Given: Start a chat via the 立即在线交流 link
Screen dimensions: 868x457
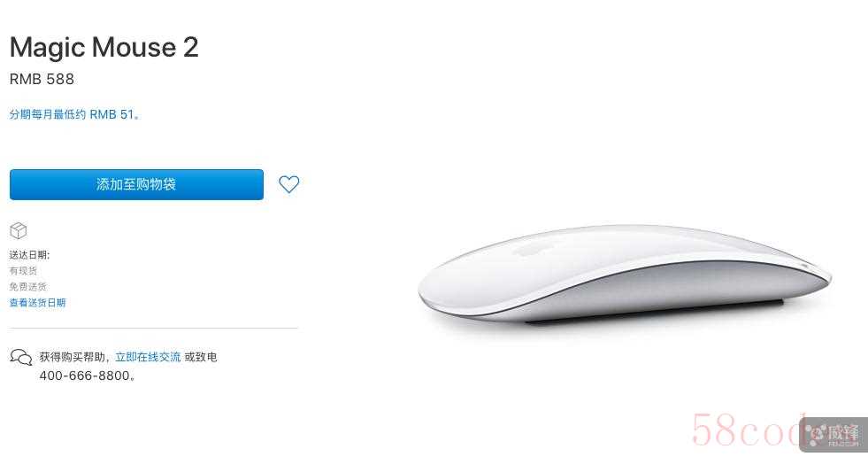Looking at the screenshot, I should pyautogui.click(x=148, y=357).
